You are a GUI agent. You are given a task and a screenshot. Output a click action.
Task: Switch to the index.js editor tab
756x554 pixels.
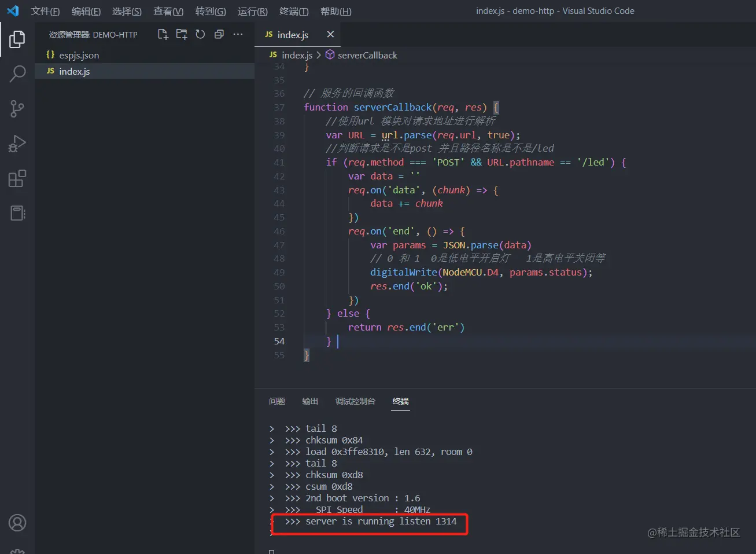[297, 35]
